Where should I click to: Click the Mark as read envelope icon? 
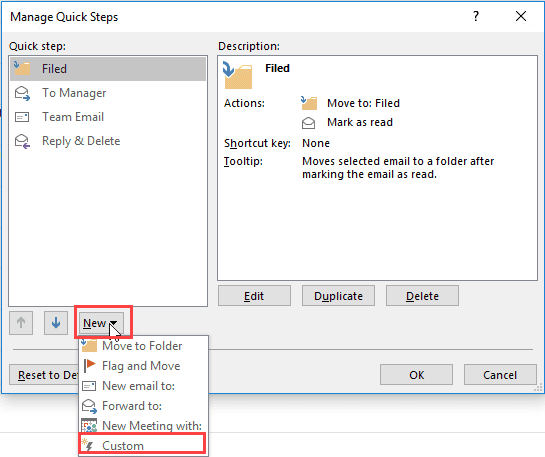pos(308,123)
